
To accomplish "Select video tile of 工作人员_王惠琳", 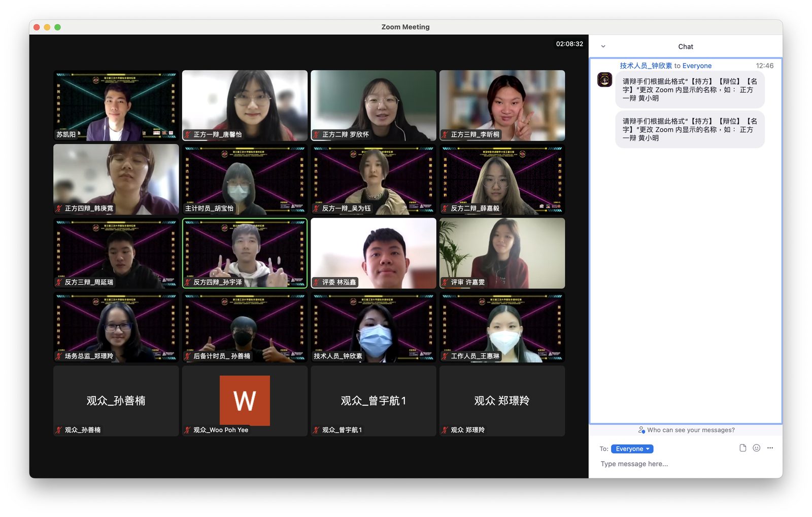I will [x=502, y=327].
